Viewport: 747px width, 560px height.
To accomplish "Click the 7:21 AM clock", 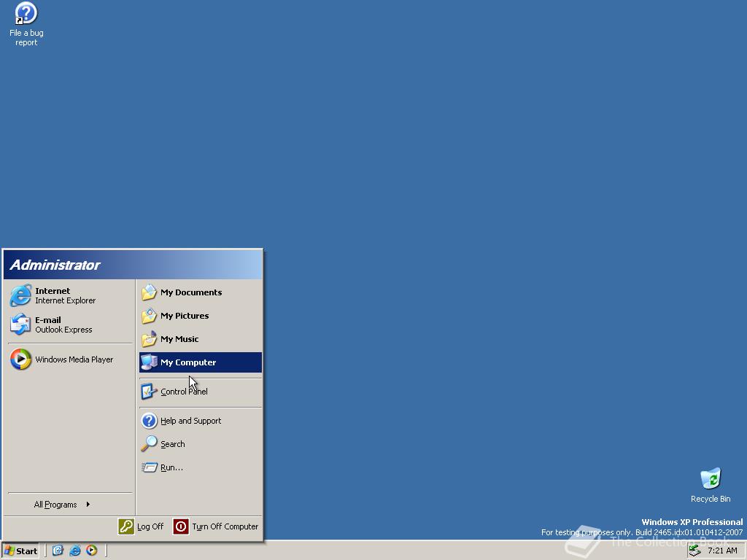I will click(722, 551).
